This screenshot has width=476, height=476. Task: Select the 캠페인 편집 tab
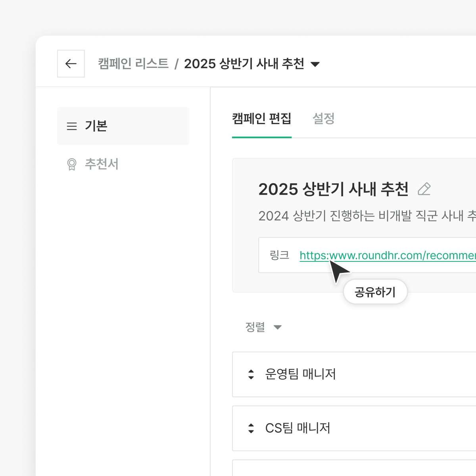[x=262, y=119]
